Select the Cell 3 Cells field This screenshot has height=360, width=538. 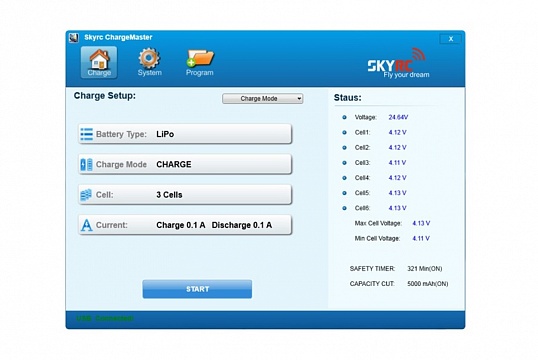185,195
